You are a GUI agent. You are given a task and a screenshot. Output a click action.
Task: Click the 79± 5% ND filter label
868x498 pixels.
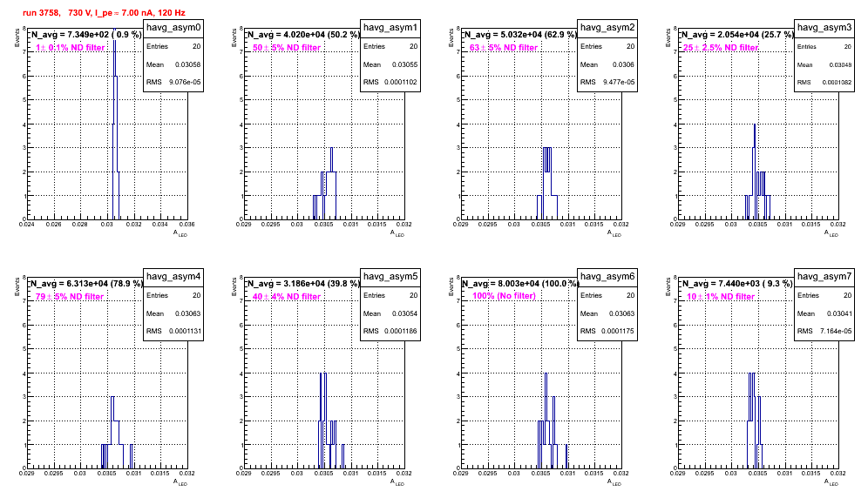[70, 297]
